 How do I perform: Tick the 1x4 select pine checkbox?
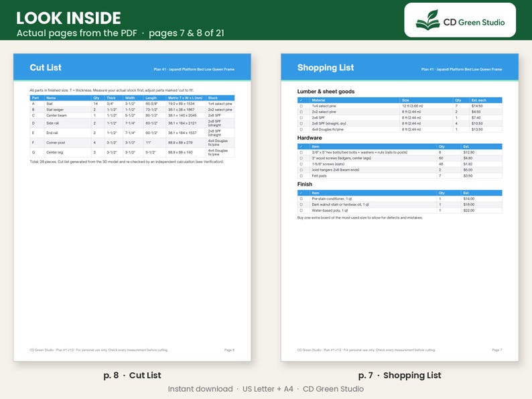coord(301,106)
